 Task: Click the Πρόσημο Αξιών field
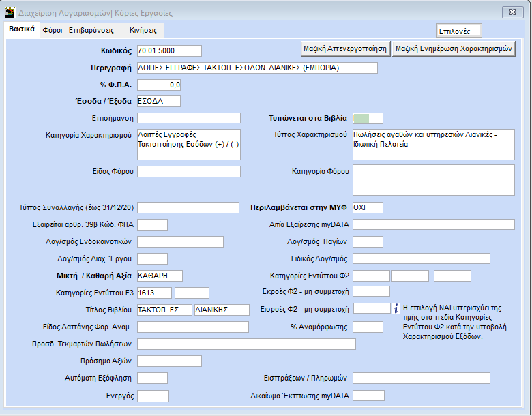click(x=169, y=361)
